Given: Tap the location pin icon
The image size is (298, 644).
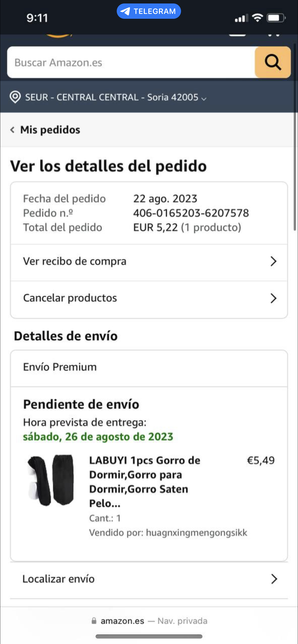Looking at the screenshot, I should point(15,97).
